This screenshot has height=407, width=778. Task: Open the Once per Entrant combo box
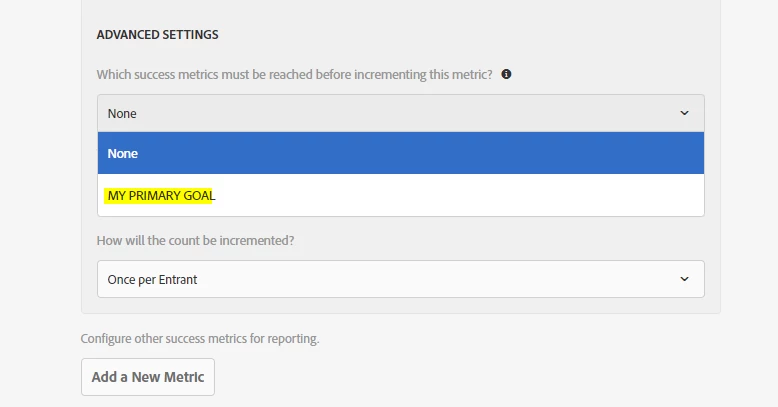pos(401,279)
